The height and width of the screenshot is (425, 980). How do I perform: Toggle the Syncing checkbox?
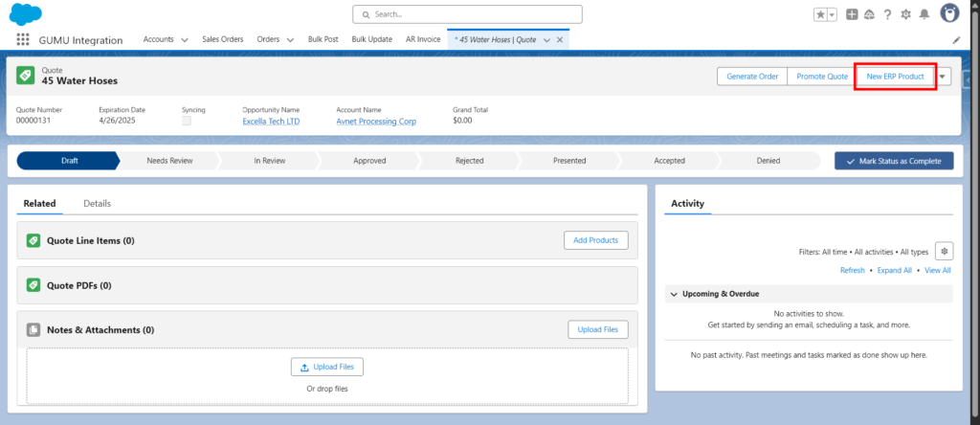click(x=187, y=122)
